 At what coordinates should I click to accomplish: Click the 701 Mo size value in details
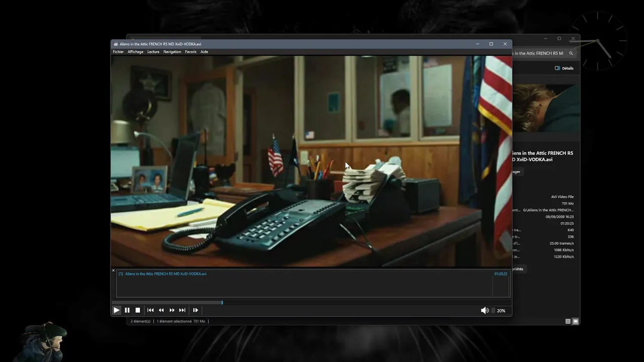(x=568, y=204)
